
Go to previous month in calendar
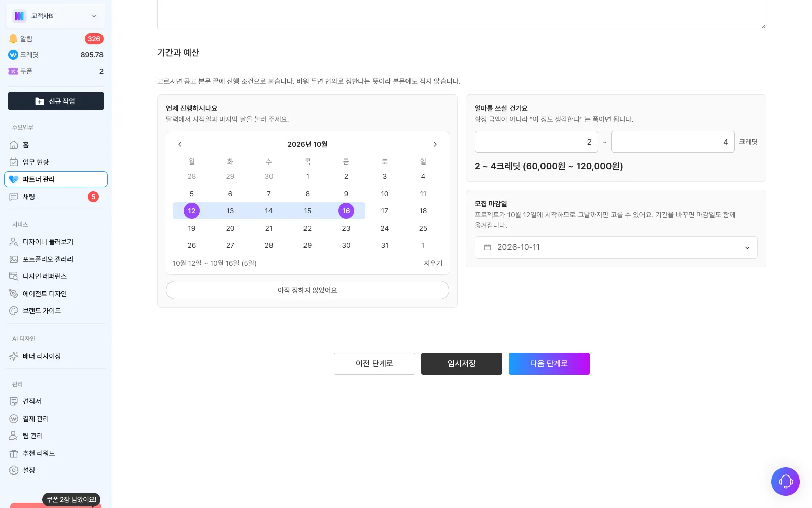(180, 144)
